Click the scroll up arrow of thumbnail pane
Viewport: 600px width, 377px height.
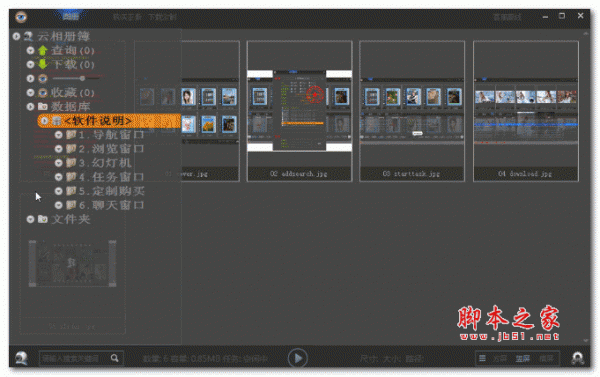click(x=586, y=34)
